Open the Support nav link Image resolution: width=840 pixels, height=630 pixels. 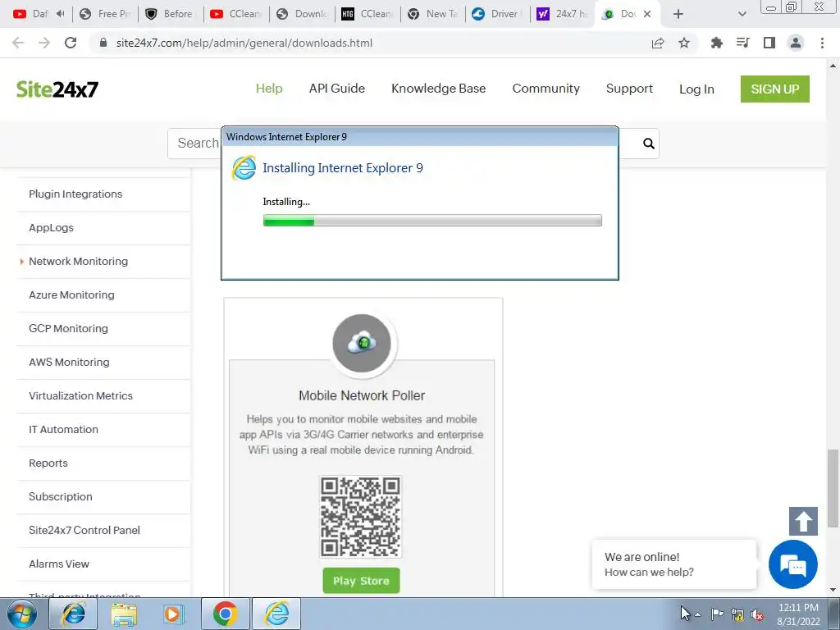(629, 89)
